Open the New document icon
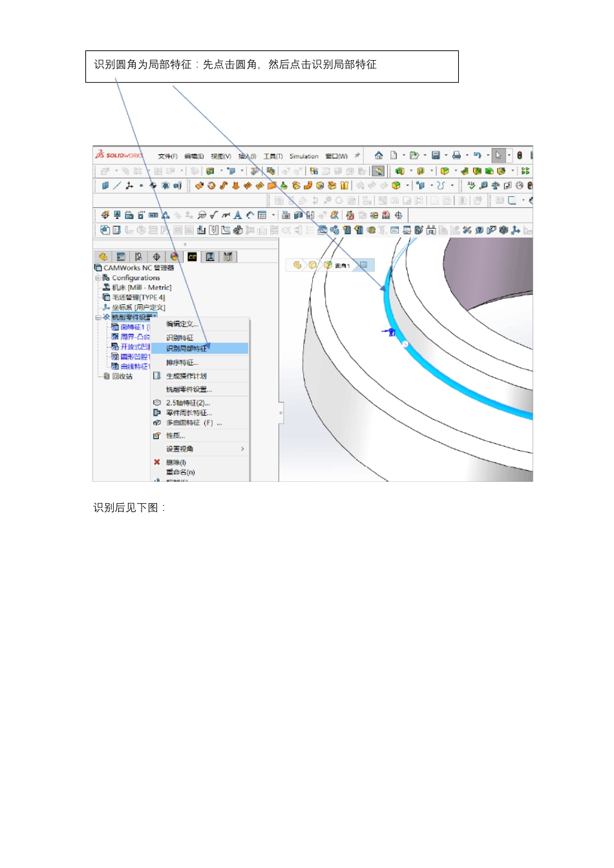Screen dimensions: 614x868 (x=393, y=155)
